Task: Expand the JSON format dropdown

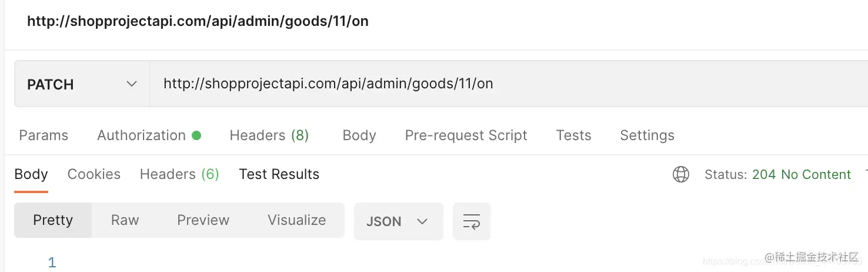Action: pyautogui.click(x=399, y=221)
